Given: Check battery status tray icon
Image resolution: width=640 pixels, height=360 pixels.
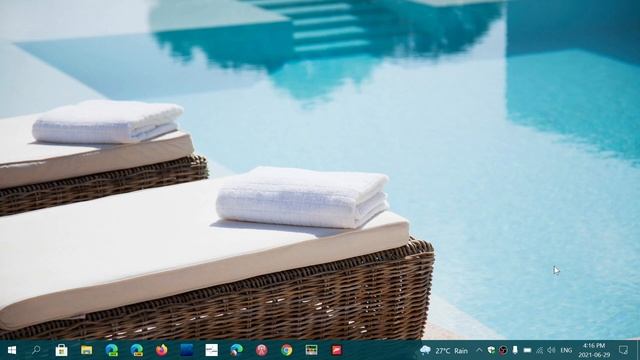Looking at the screenshot, I should pyautogui.click(x=527, y=351).
